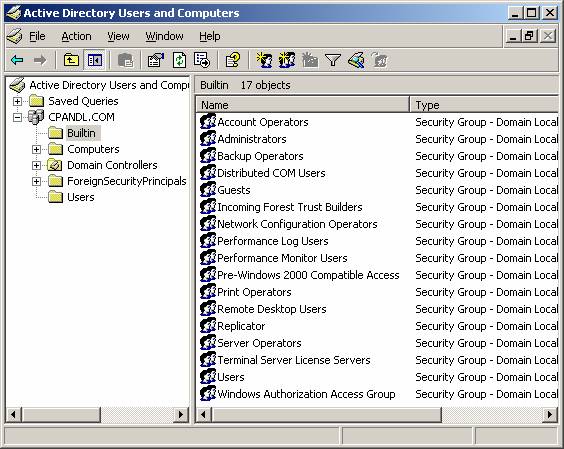Image resolution: width=564 pixels, height=449 pixels.
Task: Toggle the Show/Hide Console Tree button
Action: click(x=94, y=60)
